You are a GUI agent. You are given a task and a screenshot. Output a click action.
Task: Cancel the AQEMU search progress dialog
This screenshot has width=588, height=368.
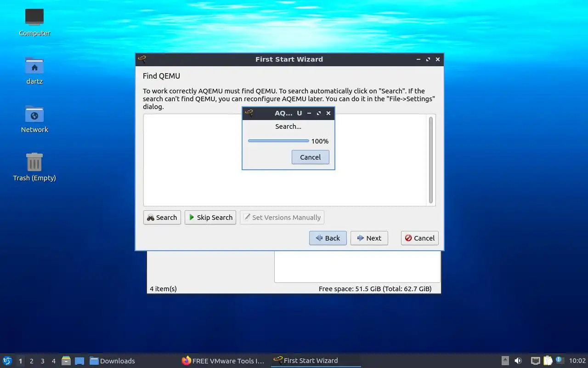click(x=311, y=157)
